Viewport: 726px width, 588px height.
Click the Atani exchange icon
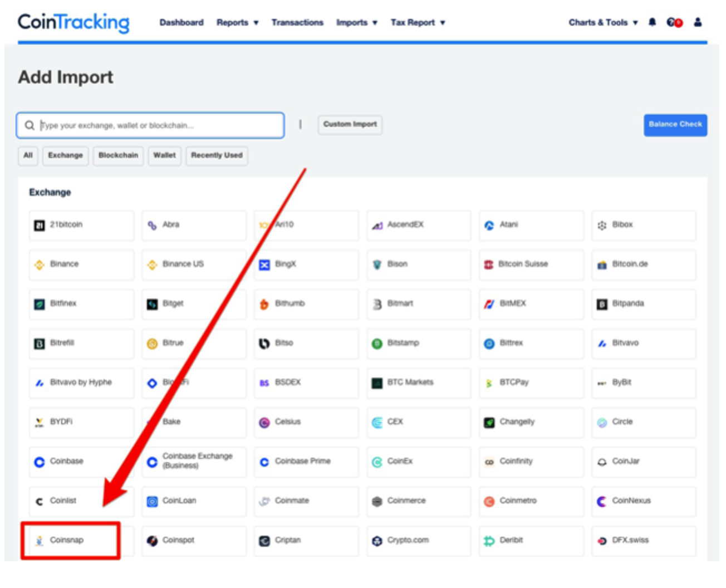489,226
